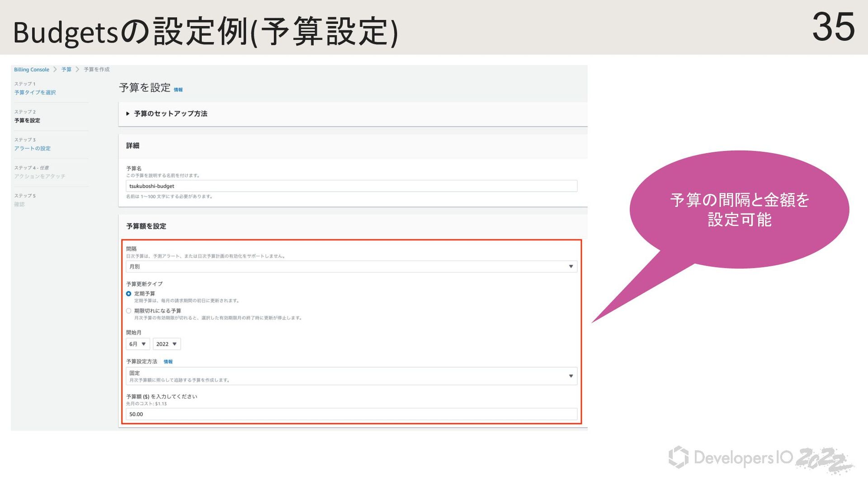
Task: Click the 詳細 section header
Action: 132,146
